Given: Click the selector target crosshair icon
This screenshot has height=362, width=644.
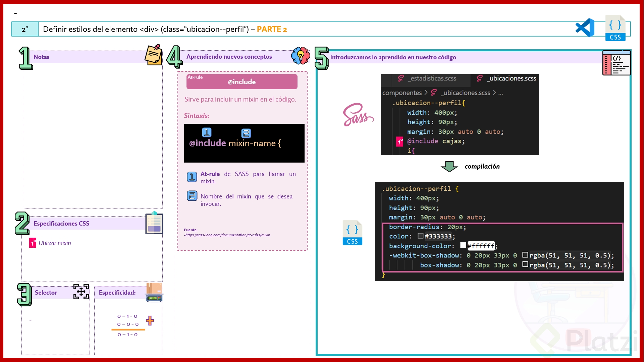Looking at the screenshot, I should pos(81,292).
